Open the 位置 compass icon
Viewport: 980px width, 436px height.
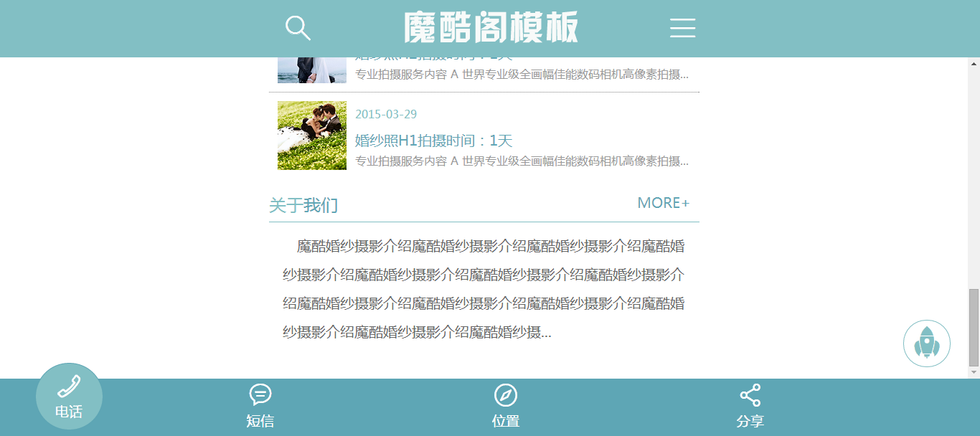(506, 395)
